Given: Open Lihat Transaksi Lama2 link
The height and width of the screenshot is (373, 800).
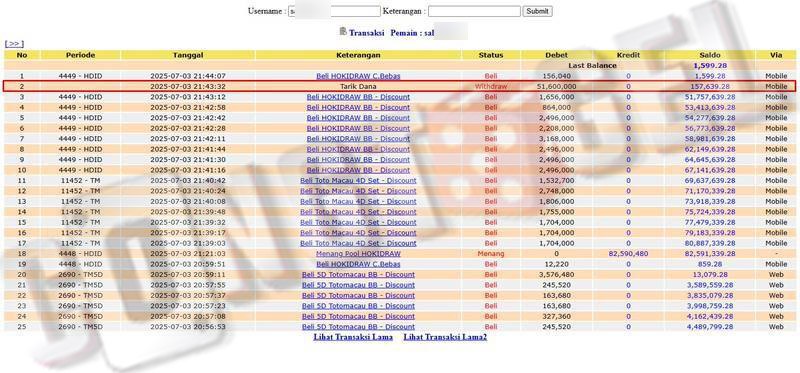Looking at the screenshot, I should 445,337.
